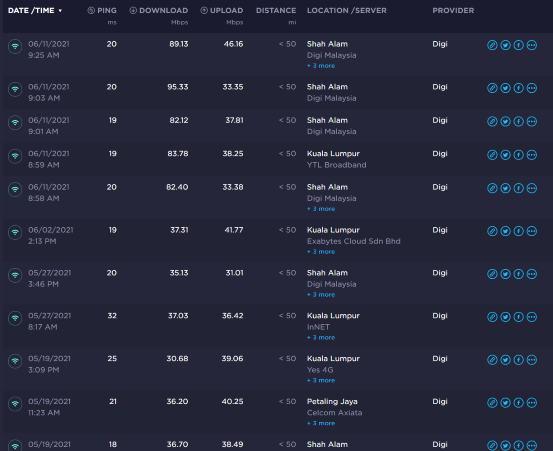Copy link for the 9:25 AM result
The image size is (553, 451).
(492, 45)
